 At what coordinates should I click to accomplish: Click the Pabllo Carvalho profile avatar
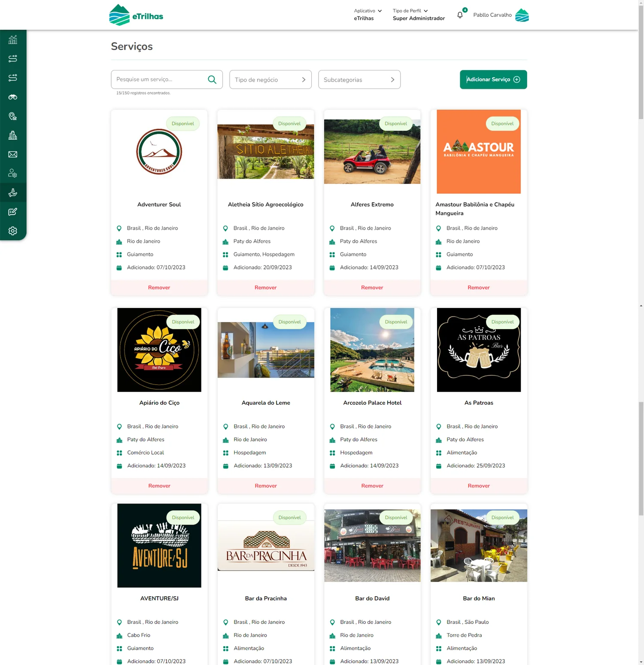(522, 15)
